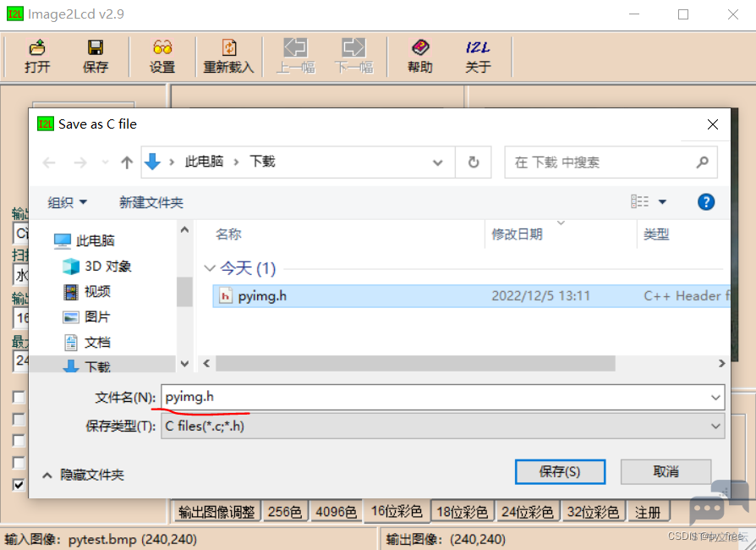Open the 文件名 filename dropdown arrow
Image resolution: width=756 pixels, height=550 pixels.
coord(715,398)
